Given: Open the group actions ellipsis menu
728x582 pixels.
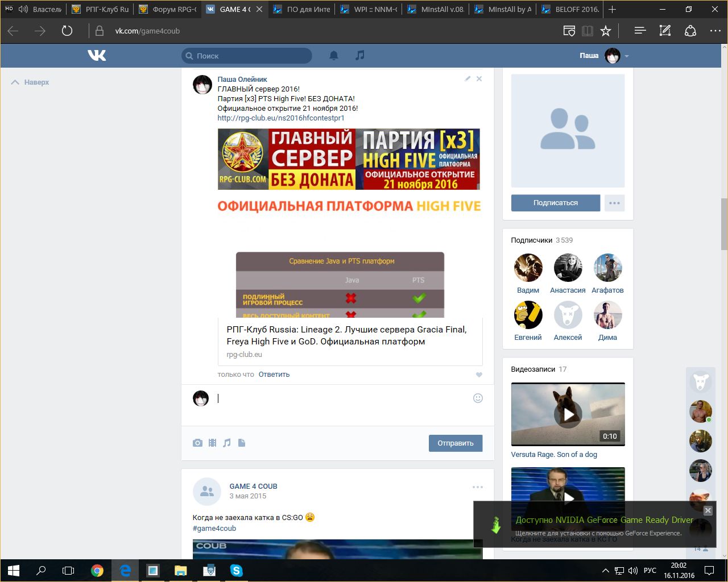Looking at the screenshot, I should (614, 203).
